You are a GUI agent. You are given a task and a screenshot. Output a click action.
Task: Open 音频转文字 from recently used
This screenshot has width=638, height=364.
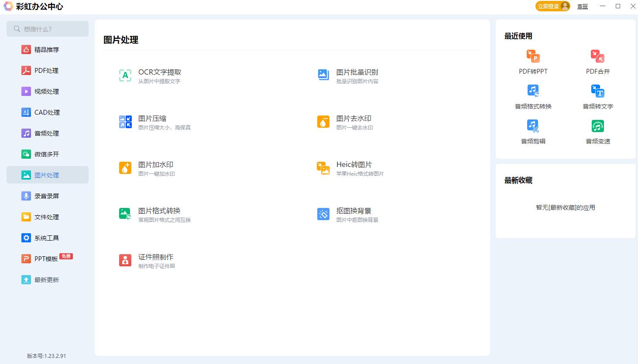pyautogui.click(x=597, y=96)
